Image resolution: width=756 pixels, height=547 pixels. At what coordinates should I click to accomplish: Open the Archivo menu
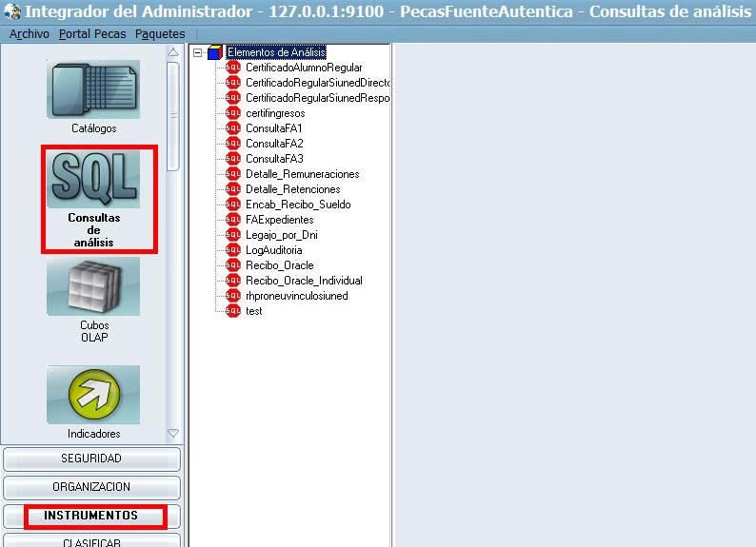coord(29,34)
